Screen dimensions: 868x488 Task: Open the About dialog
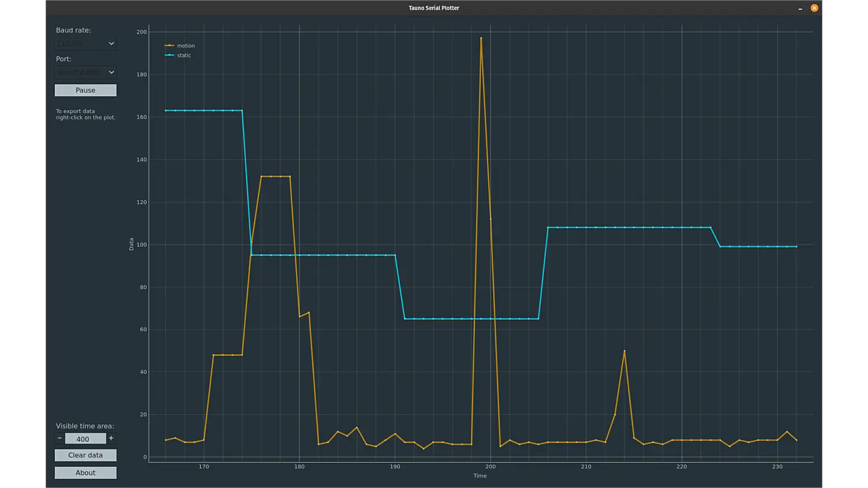tap(85, 473)
